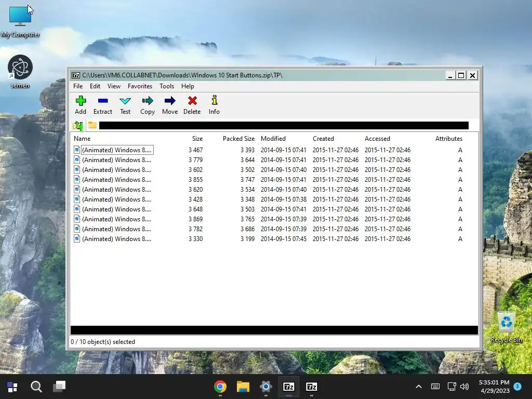Click the volume speaker tray icon

464,387
